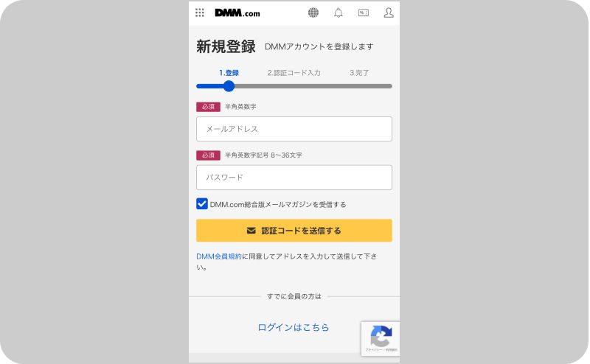Uncheck the DMM.com mail magazine checkbox
590x364 pixels.
[202, 204]
